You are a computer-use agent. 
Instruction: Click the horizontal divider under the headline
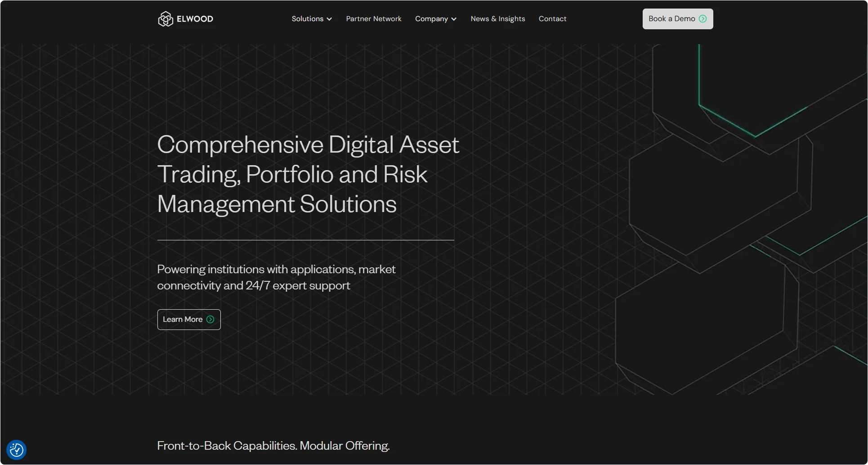click(305, 240)
